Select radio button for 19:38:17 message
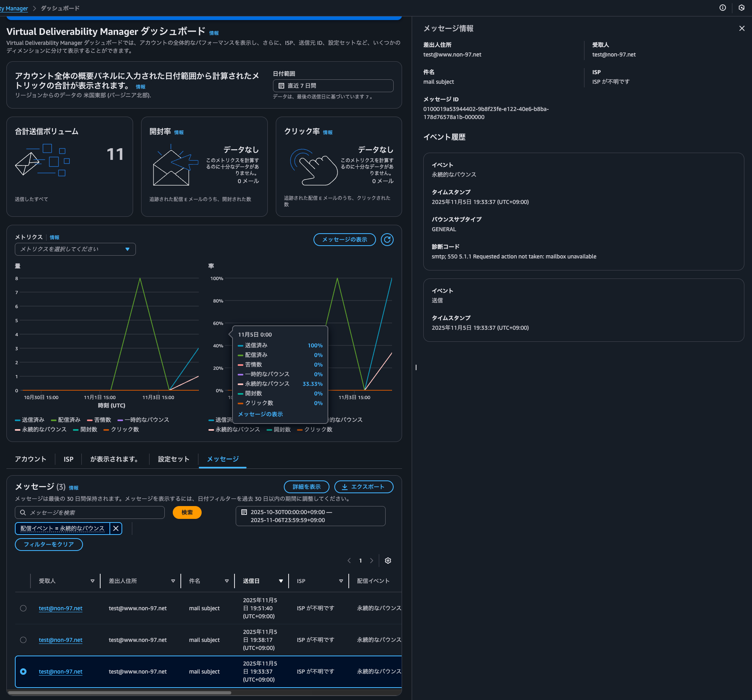Screen dimensions: 752x700 pos(23,640)
